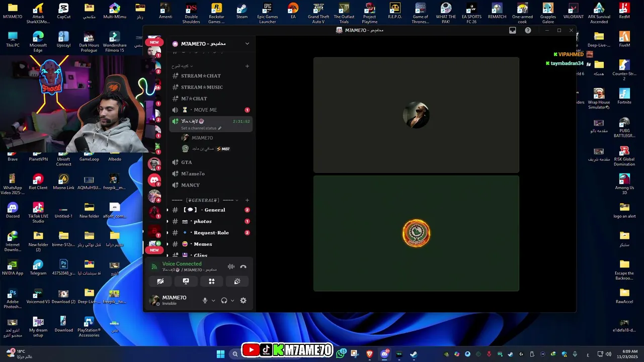Viewport: 644px width, 362px height.
Task: Open the Discord inbox icon in title bar
Action: tap(513, 30)
